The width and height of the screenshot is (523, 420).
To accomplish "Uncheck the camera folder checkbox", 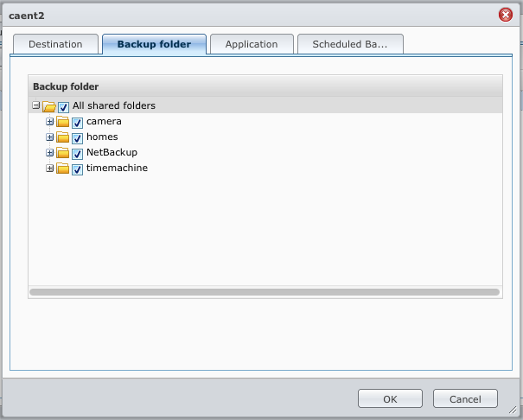I will point(77,123).
